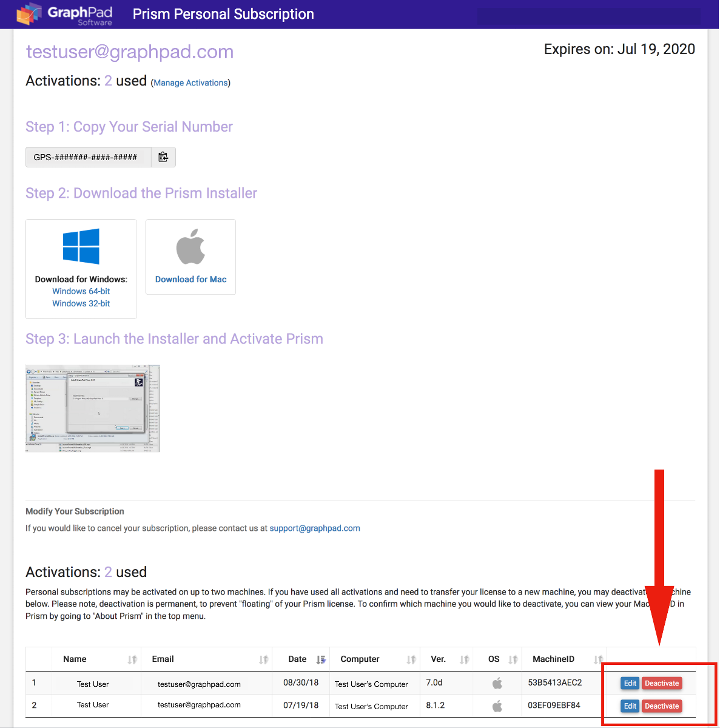Click Apple OS icon in row 2

(x=497, y=706)
